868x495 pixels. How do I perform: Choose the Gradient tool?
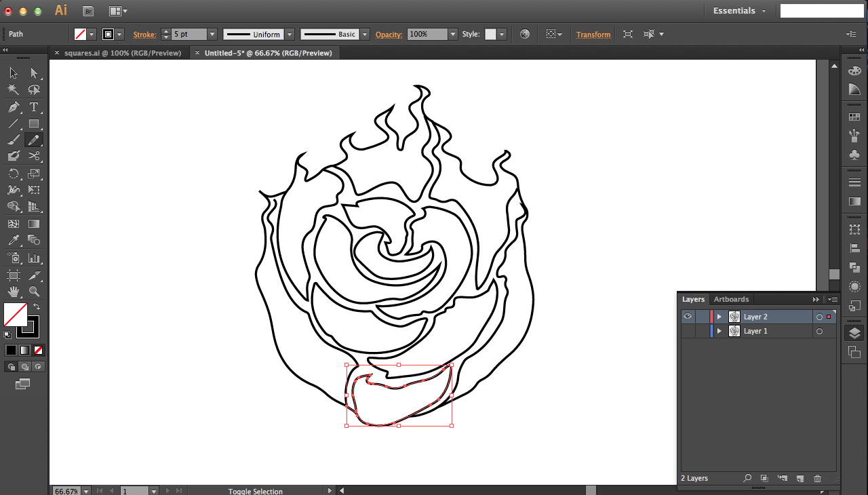(x=34, y=224)
